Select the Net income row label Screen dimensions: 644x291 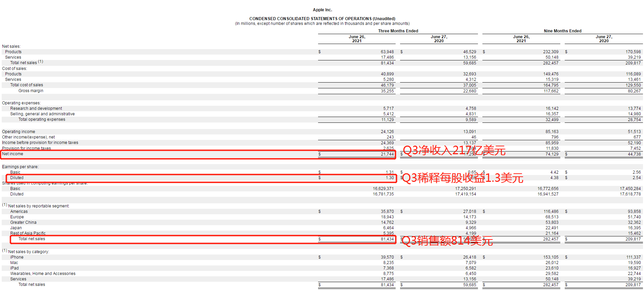13,154
